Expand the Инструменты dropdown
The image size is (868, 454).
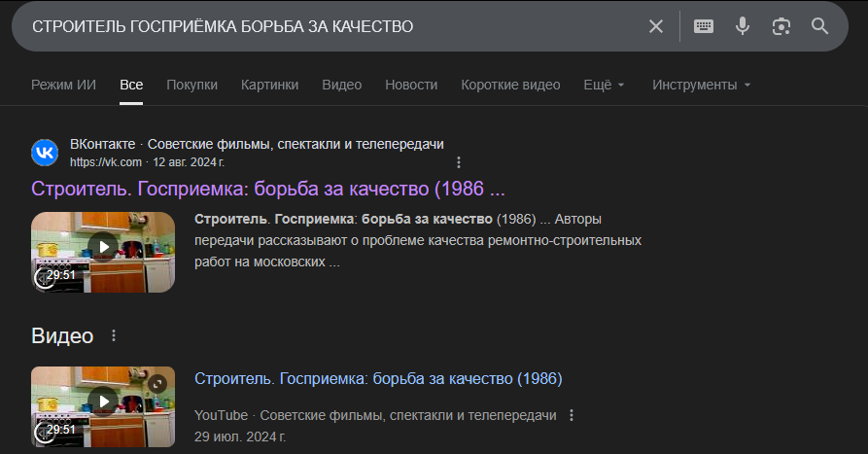(702, 85)
